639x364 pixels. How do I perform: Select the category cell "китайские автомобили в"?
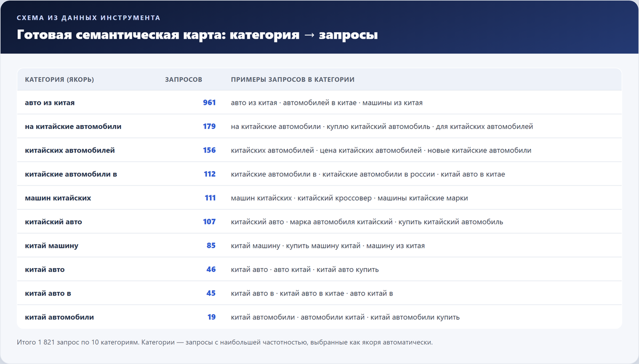[71, 174]
